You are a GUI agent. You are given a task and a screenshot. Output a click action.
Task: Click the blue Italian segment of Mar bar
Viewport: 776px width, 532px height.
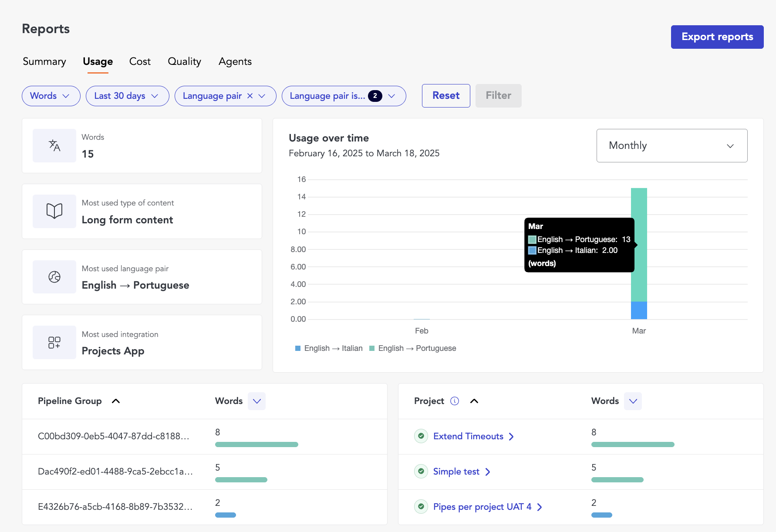click(x=639, y=310)
